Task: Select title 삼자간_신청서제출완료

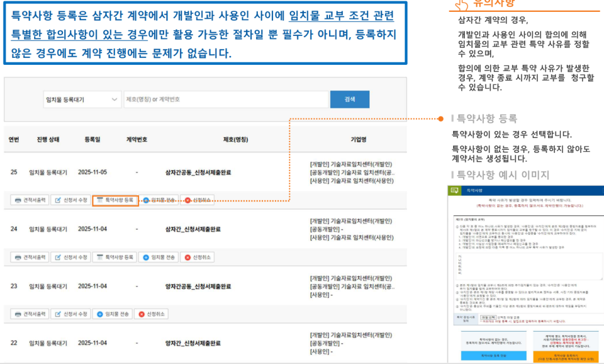Action: click(x=193, y=229)
